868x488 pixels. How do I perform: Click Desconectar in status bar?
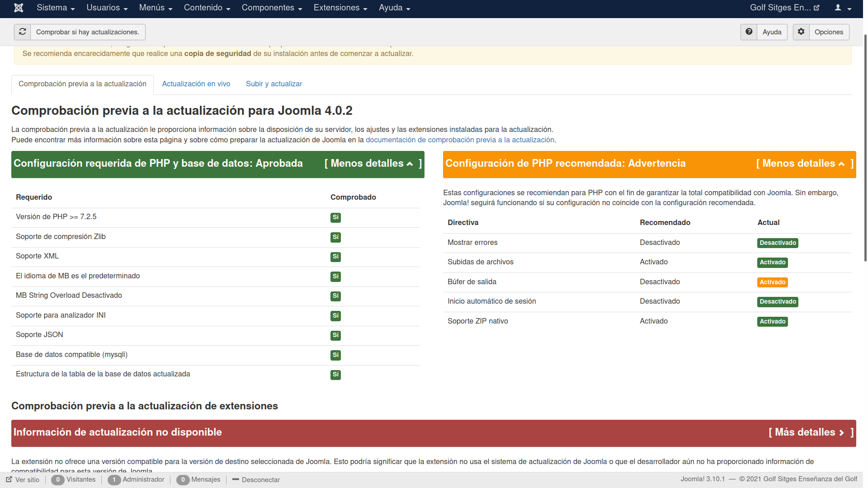tap(256, 480)
